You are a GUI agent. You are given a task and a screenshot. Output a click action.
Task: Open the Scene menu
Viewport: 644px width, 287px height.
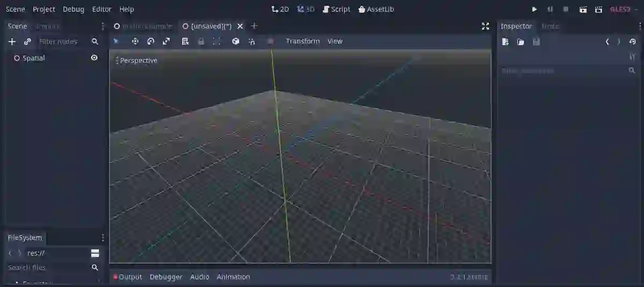click(16, 9)
